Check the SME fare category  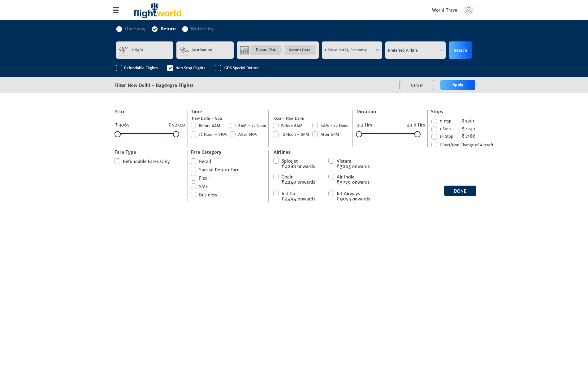tap(193, 186)
